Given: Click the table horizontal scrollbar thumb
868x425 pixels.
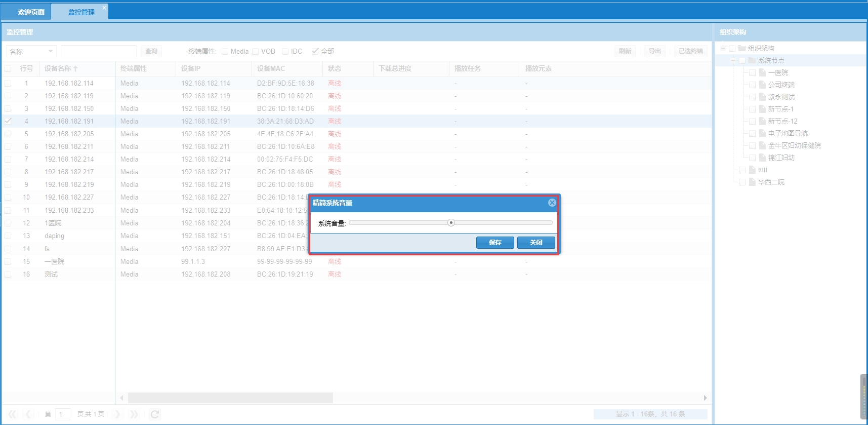Looking at the screenshot, I should click(x=230, y=398).
